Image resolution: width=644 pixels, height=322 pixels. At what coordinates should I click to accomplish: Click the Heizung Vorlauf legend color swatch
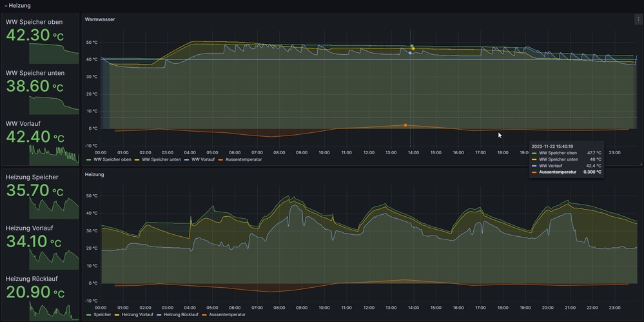[x=117, y=314]
